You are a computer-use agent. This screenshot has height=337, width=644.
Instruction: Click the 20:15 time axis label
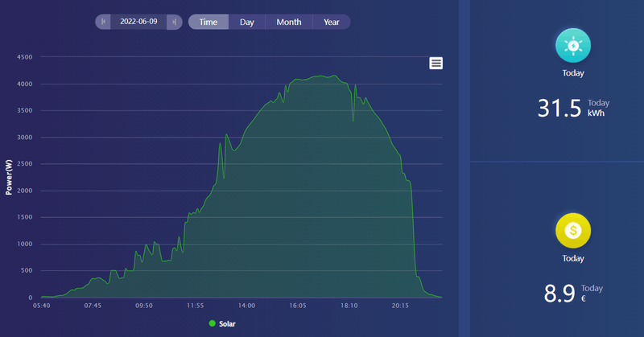click(400, 306)
